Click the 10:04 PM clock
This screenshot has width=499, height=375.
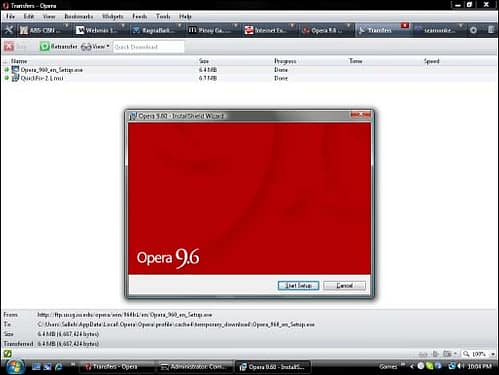tap(480, 366)
